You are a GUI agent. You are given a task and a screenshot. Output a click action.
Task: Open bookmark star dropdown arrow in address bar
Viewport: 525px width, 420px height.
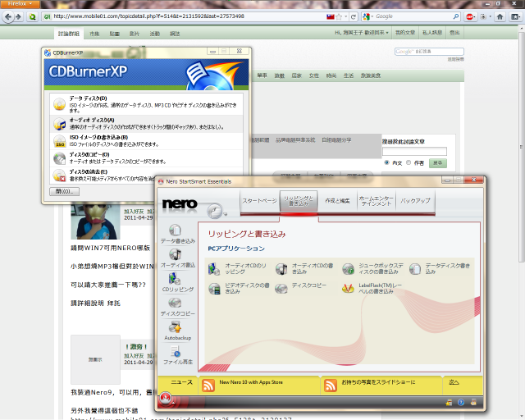tap(345, 16)
